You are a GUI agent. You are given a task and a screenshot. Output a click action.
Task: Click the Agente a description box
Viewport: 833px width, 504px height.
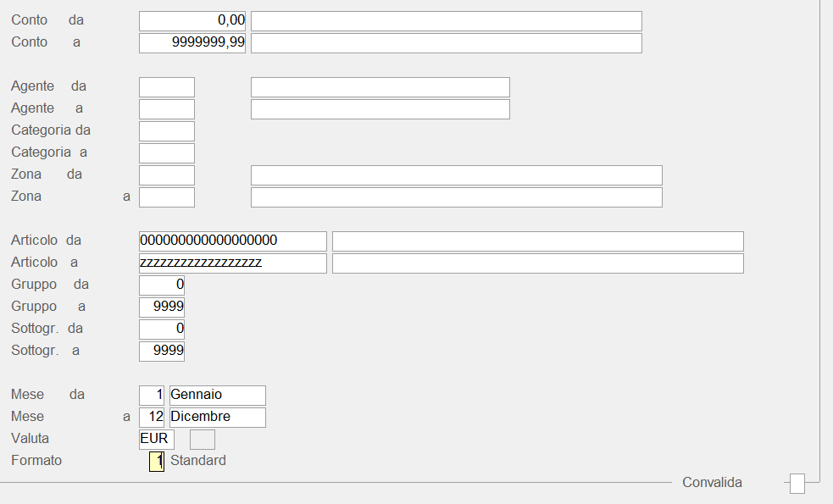(380, 108)
